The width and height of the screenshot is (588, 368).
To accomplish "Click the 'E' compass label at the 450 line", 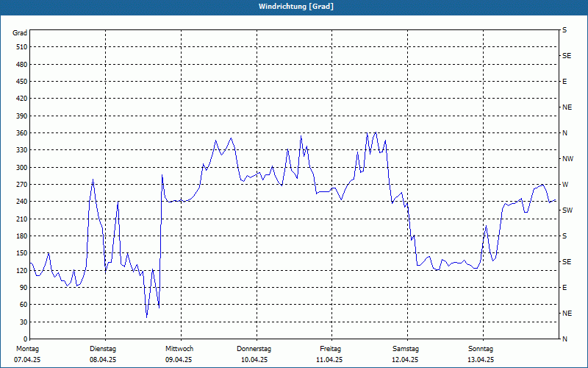I will 564,82.
